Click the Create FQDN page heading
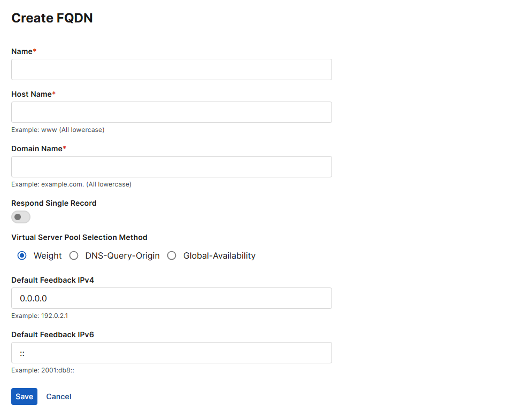The image size is (532, 412). pyautogui.click(x=52, y=18)
